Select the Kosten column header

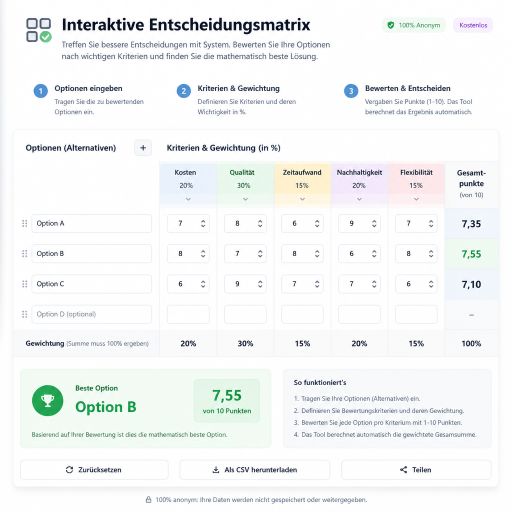(x=188, y=184)
